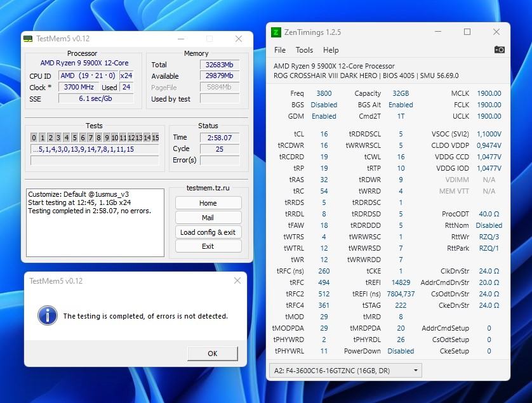
Task: Click the RttWr value RZQ/3
Action: click(x=489, y=237)
